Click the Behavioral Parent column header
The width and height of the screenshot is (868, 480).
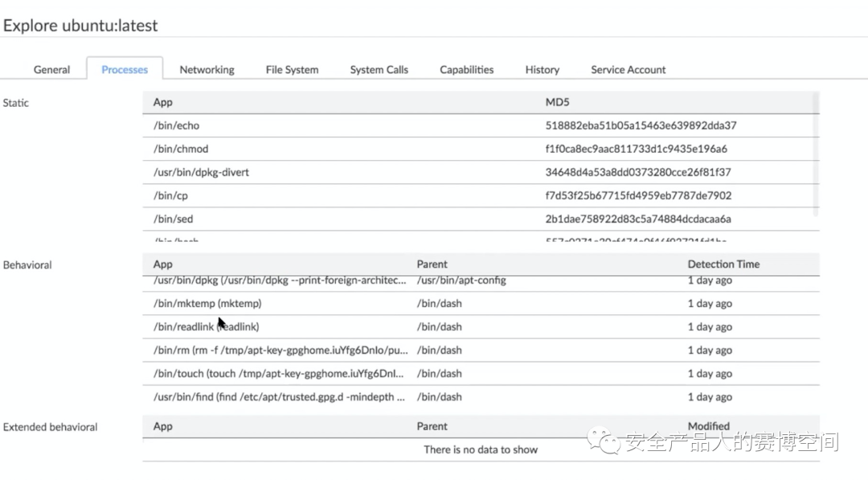click(x=432, y=265)
